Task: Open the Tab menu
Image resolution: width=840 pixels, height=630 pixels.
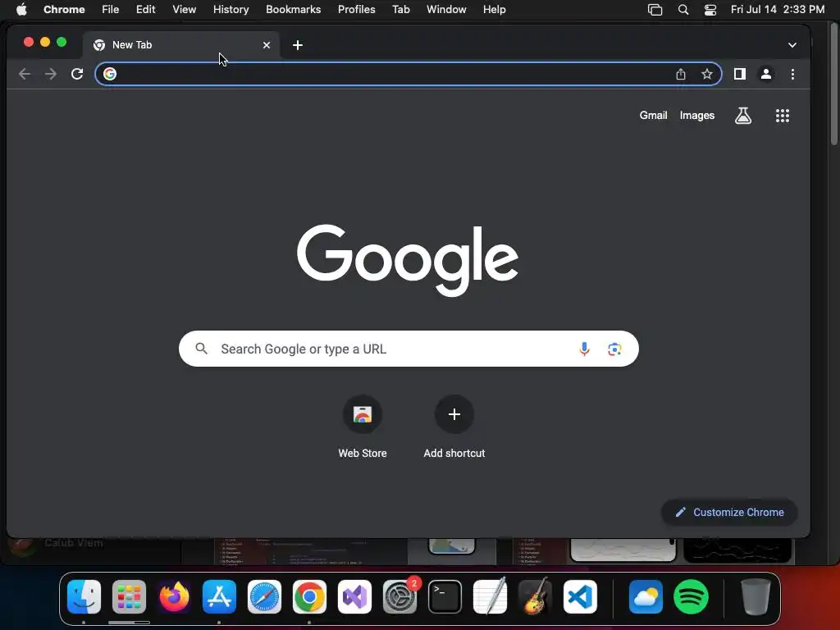Action: coord(401,10)
